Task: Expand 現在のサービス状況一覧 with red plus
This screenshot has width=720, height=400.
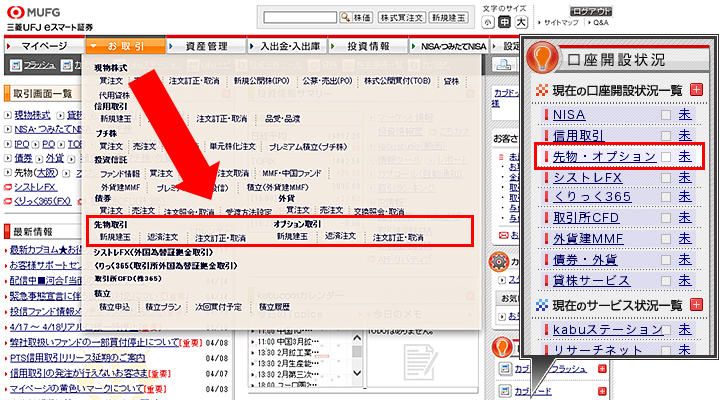Action: (x=697, y=304)
